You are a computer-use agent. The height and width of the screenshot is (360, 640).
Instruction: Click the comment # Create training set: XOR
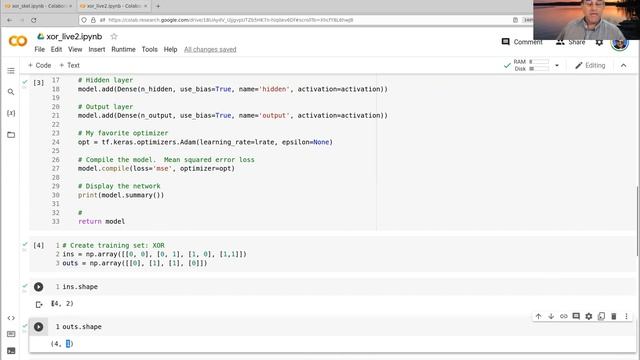point(113,245)
